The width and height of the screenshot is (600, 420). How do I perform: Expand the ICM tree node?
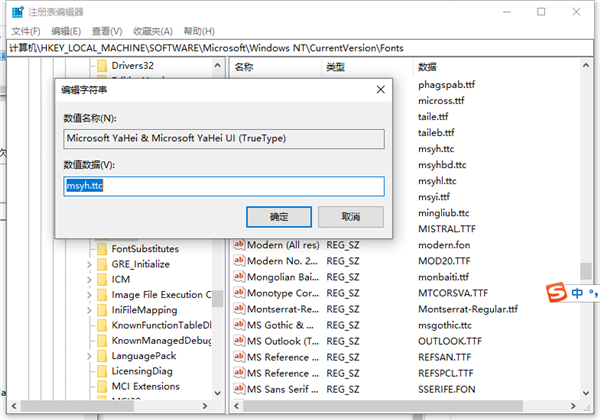[x=89, y=280]
